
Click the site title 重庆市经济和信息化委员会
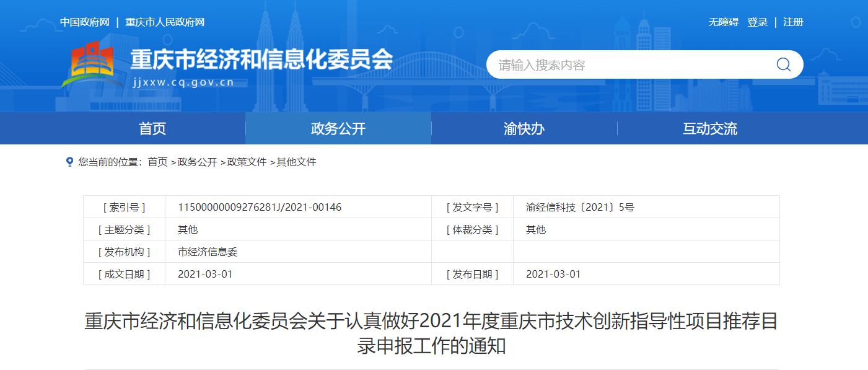[x=261, y=59]
